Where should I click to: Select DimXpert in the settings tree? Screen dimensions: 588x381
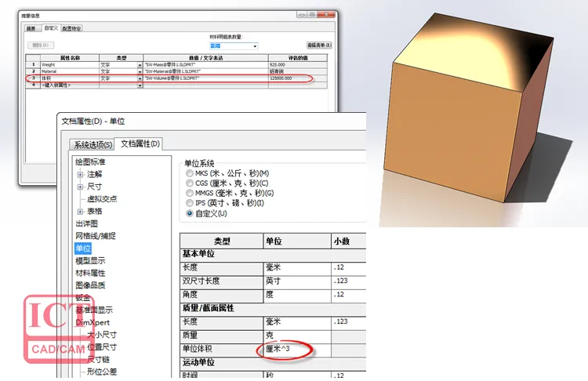(x=93, y=322)
